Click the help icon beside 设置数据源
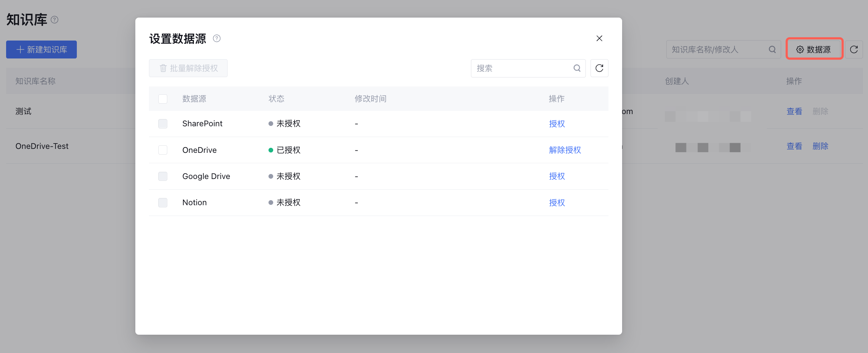This screenshot has height=353, width=868. pos(217,38)
